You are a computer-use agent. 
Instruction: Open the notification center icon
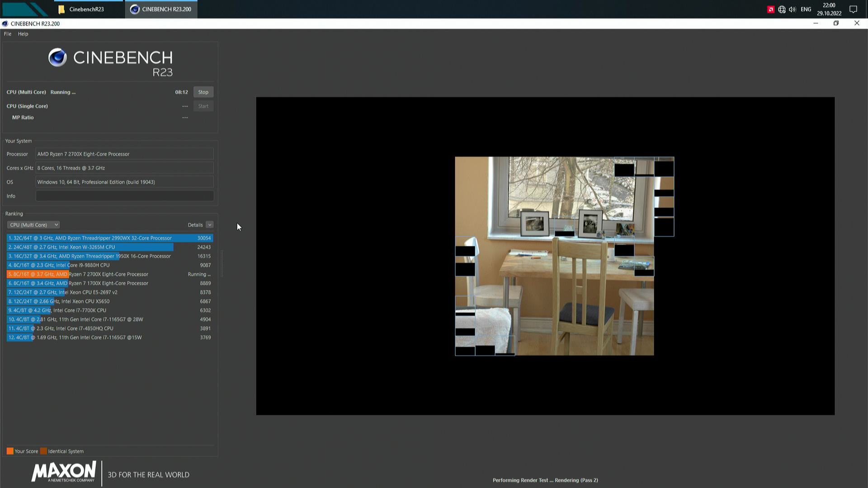coord(853,9)
